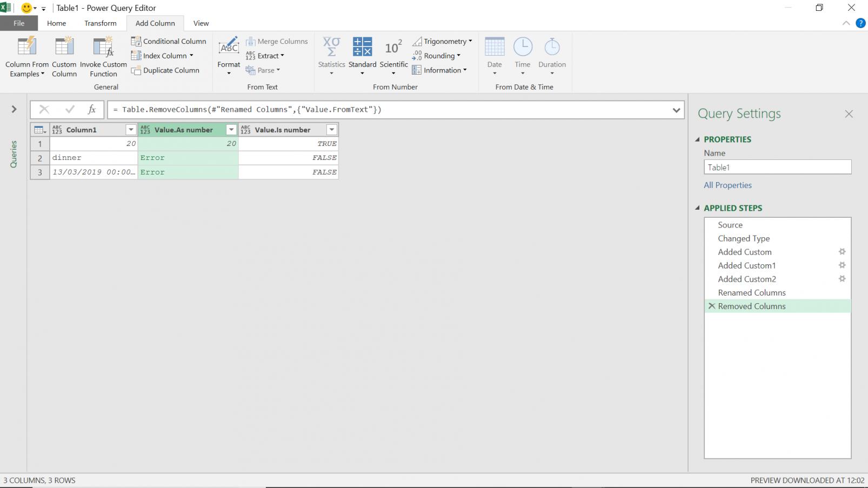Select the Added Custom step

click(778, 252)
